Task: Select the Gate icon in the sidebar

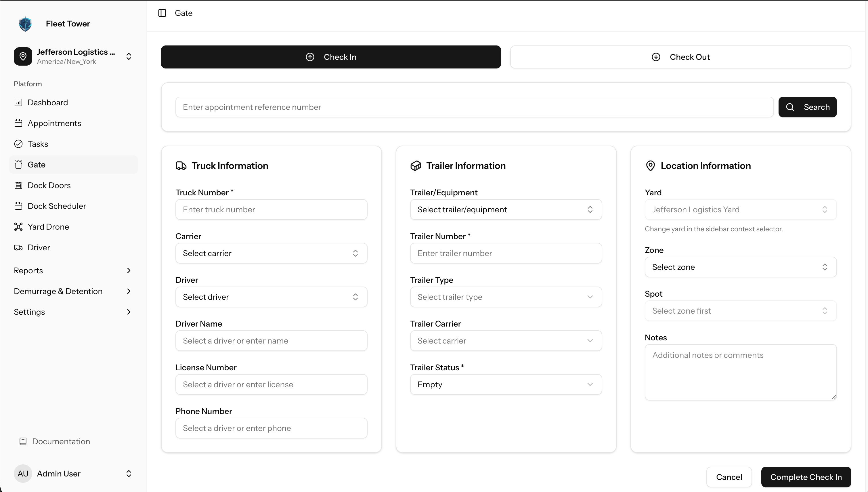Action: coord(19,165)
